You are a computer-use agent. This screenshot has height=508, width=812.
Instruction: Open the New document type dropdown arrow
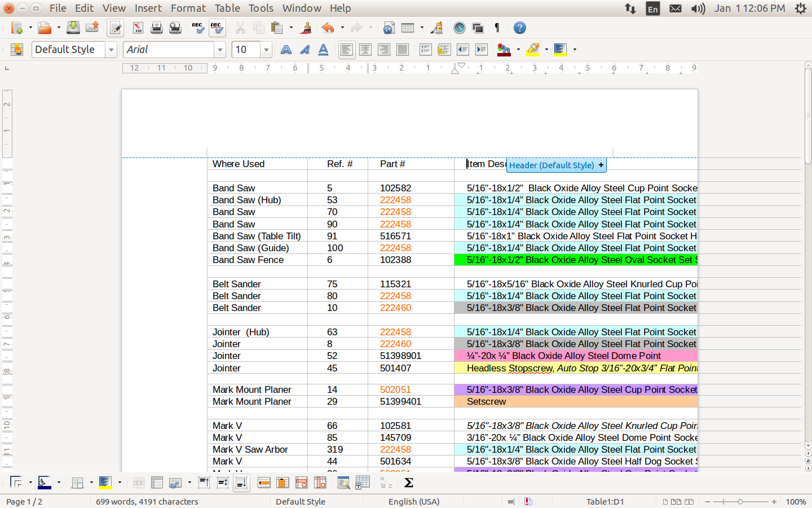click(x=30, y=28)
